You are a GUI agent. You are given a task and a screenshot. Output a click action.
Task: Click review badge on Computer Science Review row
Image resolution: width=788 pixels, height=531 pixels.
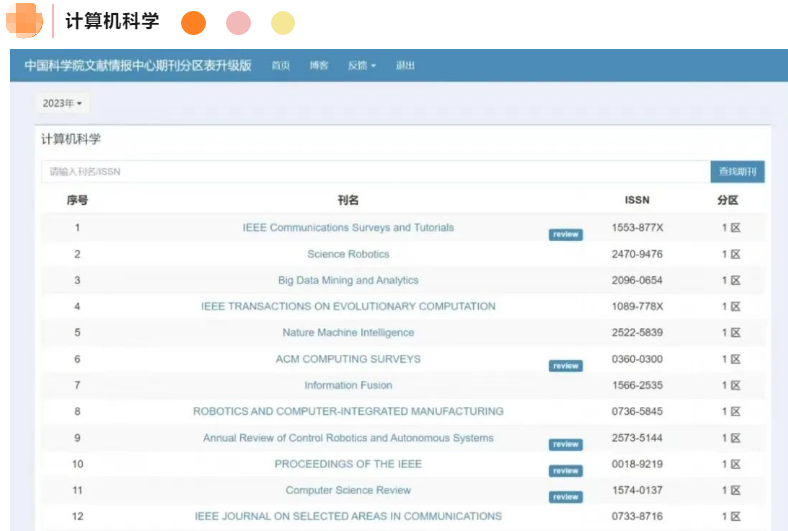tap(566, 497)
